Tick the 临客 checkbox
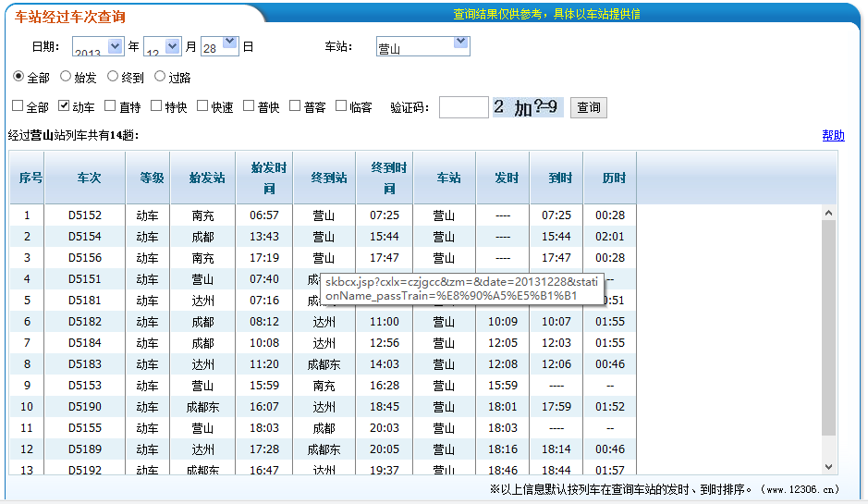 click(341, 106)
